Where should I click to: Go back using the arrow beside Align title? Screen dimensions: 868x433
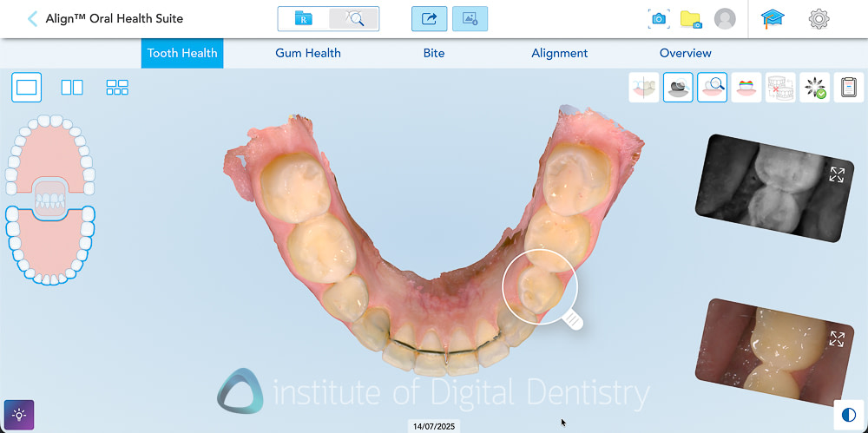pos(33,19)
